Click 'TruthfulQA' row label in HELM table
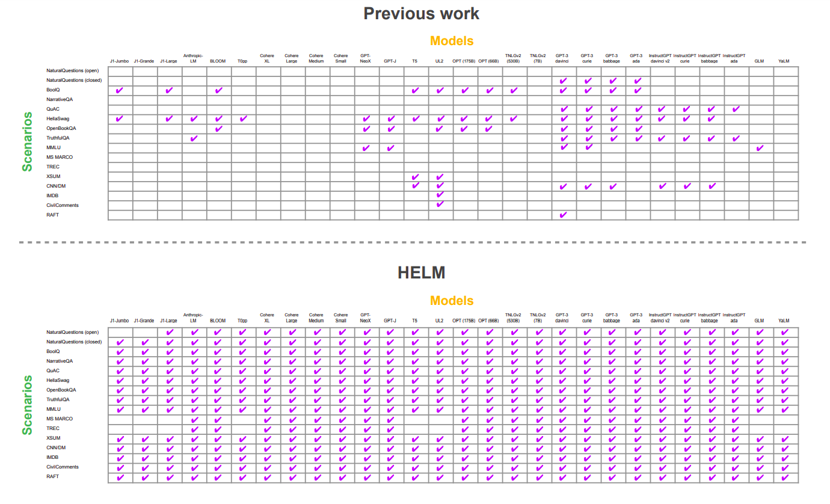Image resolution: width=830 pixels, height=504 pixels. click(58, 399)
